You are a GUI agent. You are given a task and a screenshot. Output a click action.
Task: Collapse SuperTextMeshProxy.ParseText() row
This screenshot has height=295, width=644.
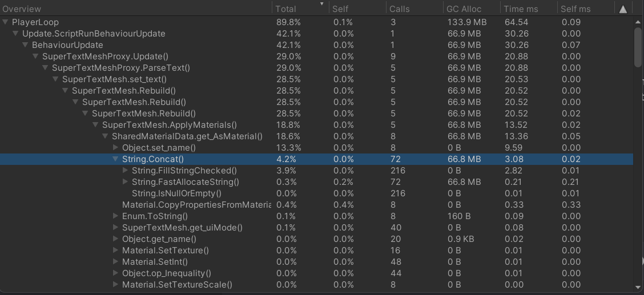pyautogui.click(x=45, y=68)
